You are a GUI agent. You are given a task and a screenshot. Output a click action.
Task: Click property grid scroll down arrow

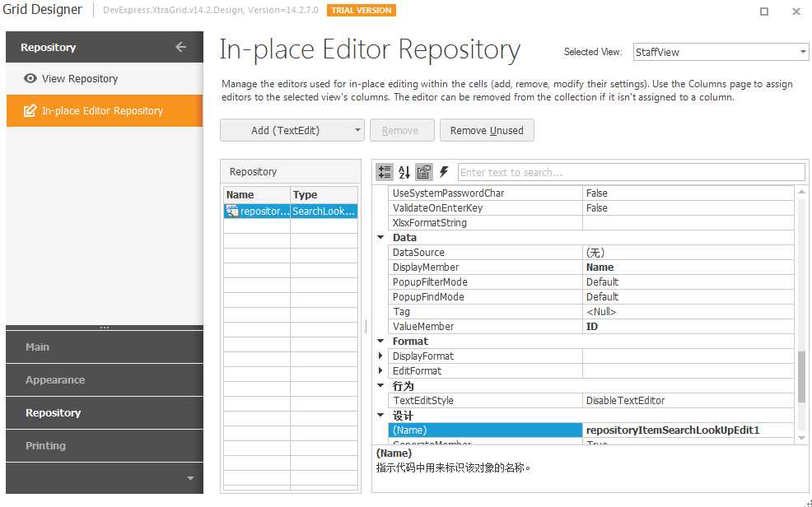(801, 438)
